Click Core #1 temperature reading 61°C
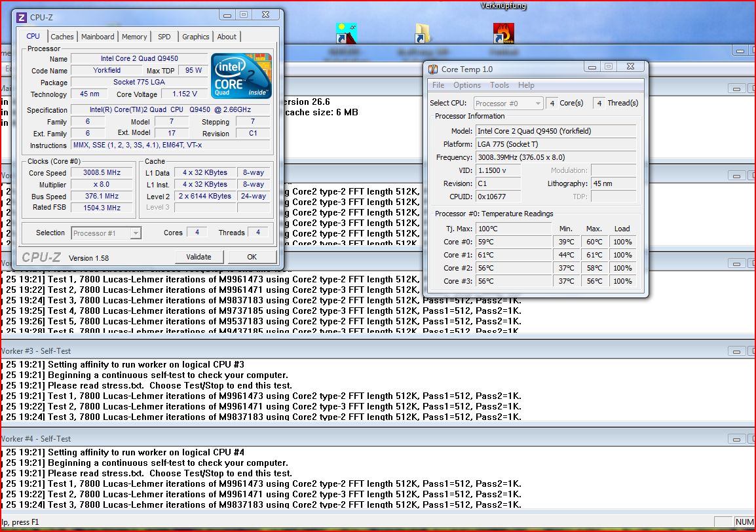Screen dimensions: 756x532 (x=514, y=255)
